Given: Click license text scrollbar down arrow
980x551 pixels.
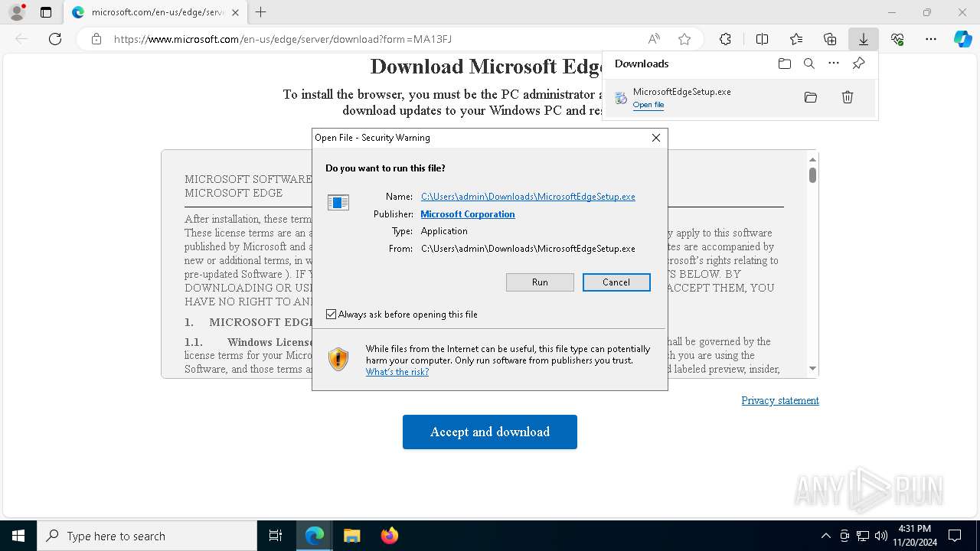Looking at the screenshot, I should click(x=812, y=369).
